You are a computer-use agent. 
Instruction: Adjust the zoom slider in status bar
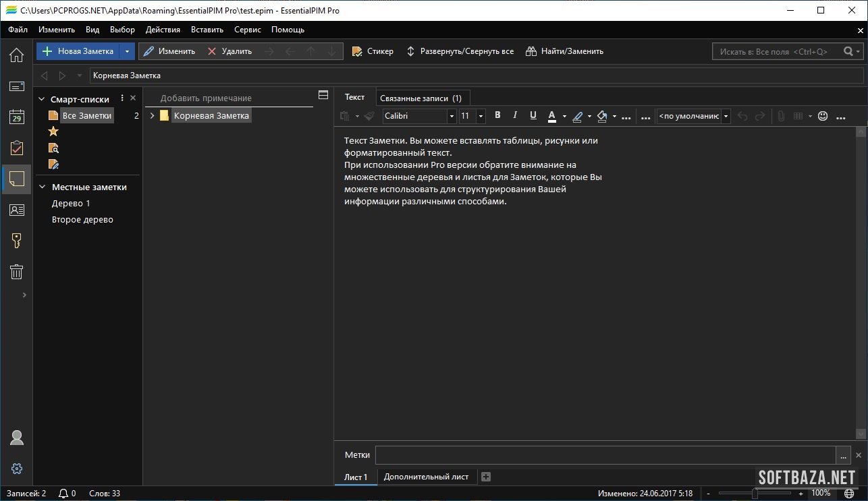point(755,494)
